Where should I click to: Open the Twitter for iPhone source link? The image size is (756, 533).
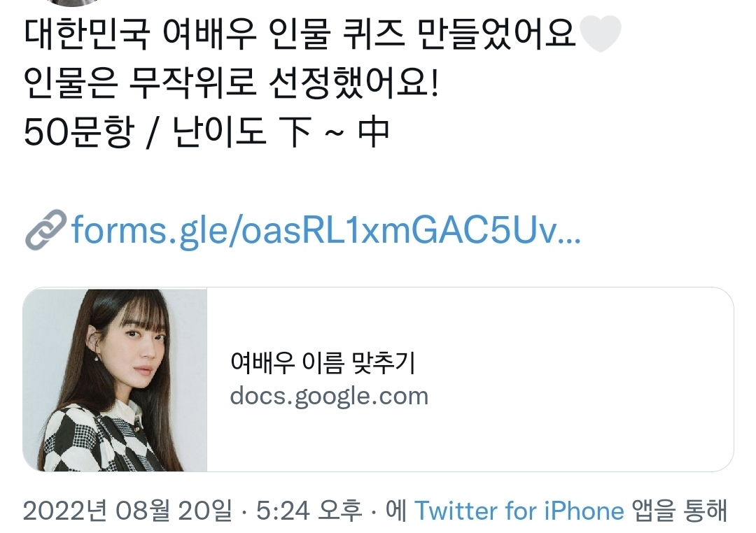coord(519,511)
